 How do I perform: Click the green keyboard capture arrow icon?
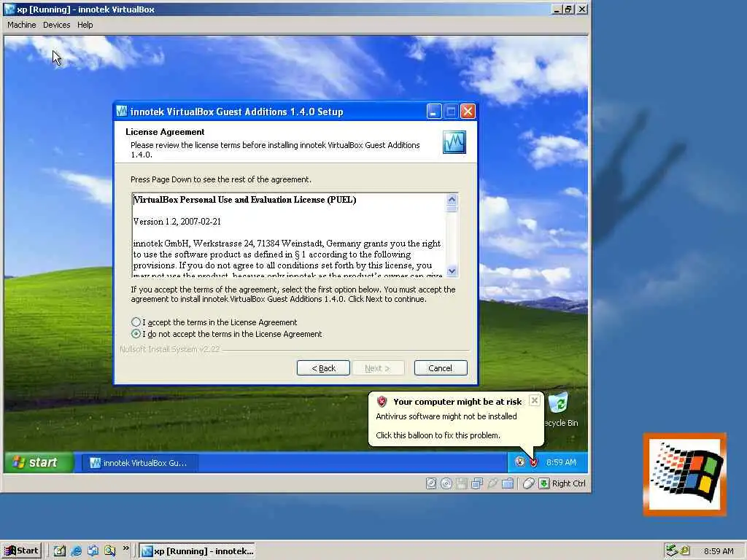544,483
